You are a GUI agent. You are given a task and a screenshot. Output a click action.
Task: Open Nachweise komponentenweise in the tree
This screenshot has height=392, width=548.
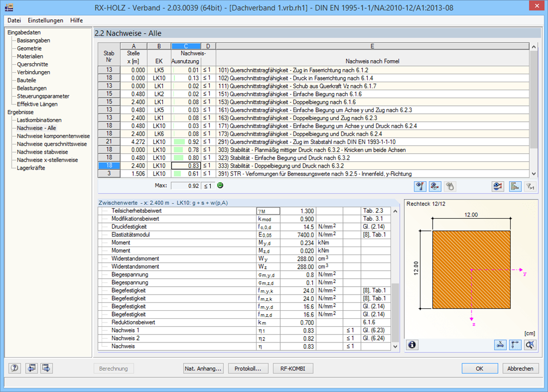click(53, 136)
